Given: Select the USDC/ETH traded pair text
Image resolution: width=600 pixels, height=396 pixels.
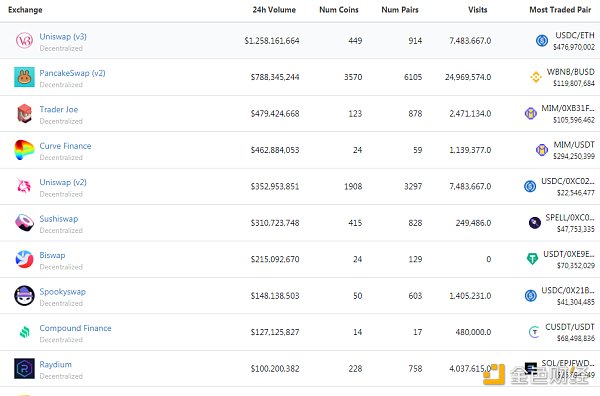Looking at the screenshot, I should pos(575,35).
